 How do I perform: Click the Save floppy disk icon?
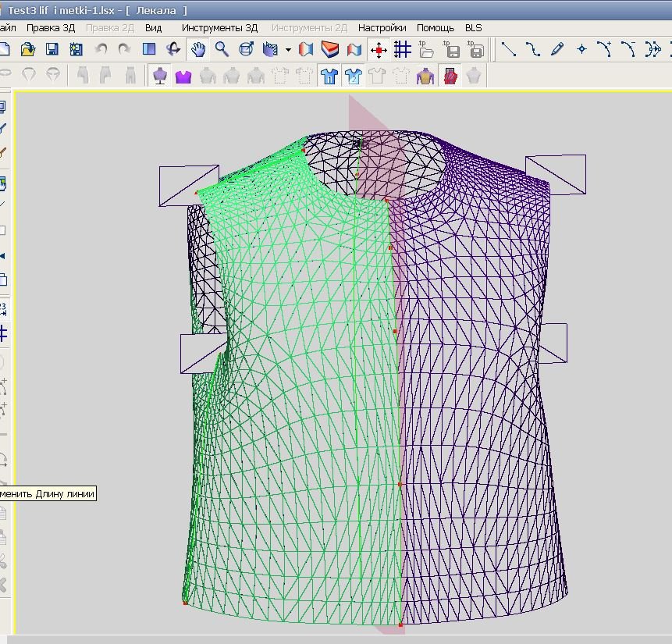pyautogui.click(x=52, y=50)
